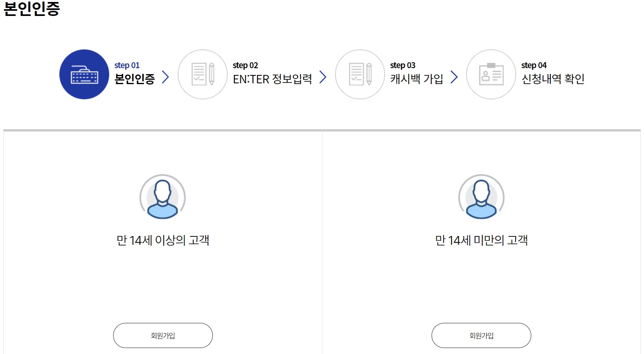Open the step 04 ID card icon
This screenshot has height=354, width=644.
490,74
